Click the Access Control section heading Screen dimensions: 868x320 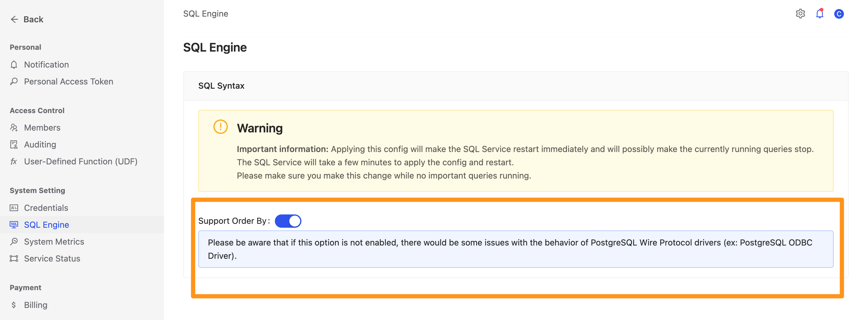click(x=37, y=111)
